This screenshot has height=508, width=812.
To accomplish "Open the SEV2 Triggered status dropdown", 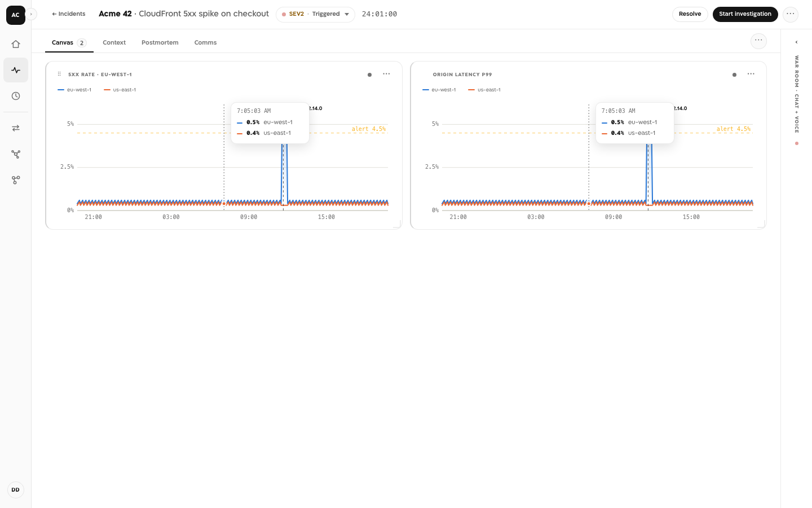I will pyautogui.click(x=315, y=14).
